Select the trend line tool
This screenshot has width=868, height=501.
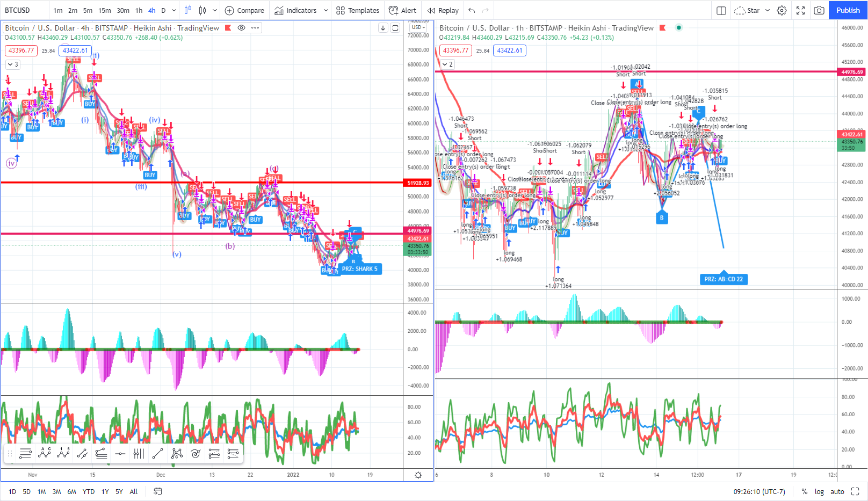(157, 454)
